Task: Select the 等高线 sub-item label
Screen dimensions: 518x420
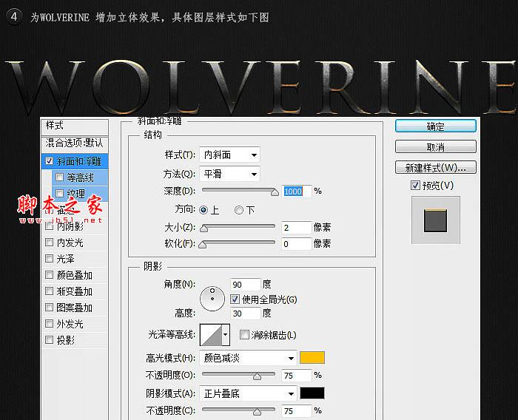Action: point(80,177)
